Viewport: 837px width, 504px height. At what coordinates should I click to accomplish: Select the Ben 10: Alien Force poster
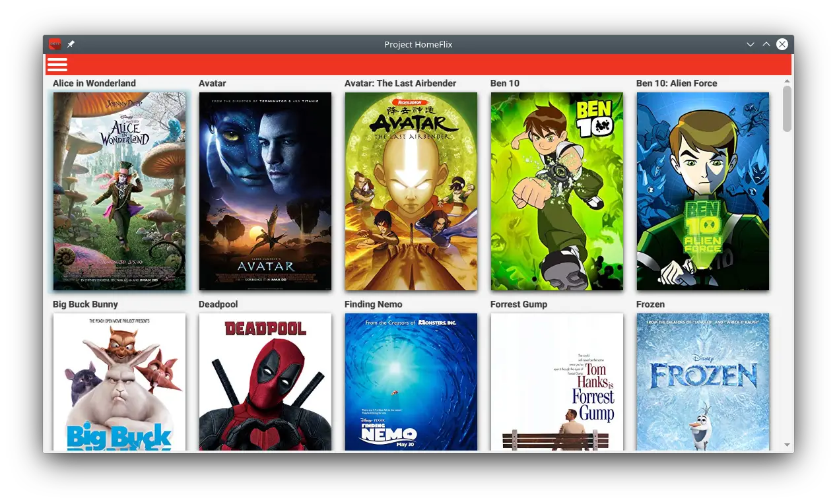click(x=703, y=191)
